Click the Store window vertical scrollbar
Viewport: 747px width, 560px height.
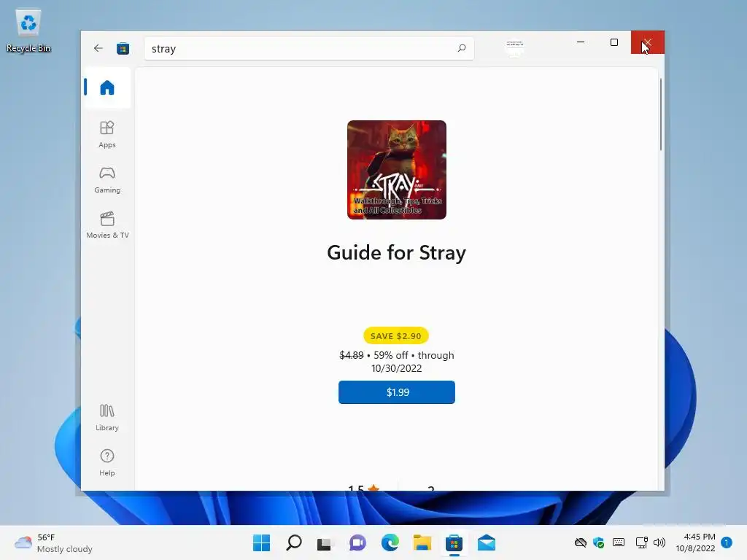pyautogui.click(x=661, y=114)
